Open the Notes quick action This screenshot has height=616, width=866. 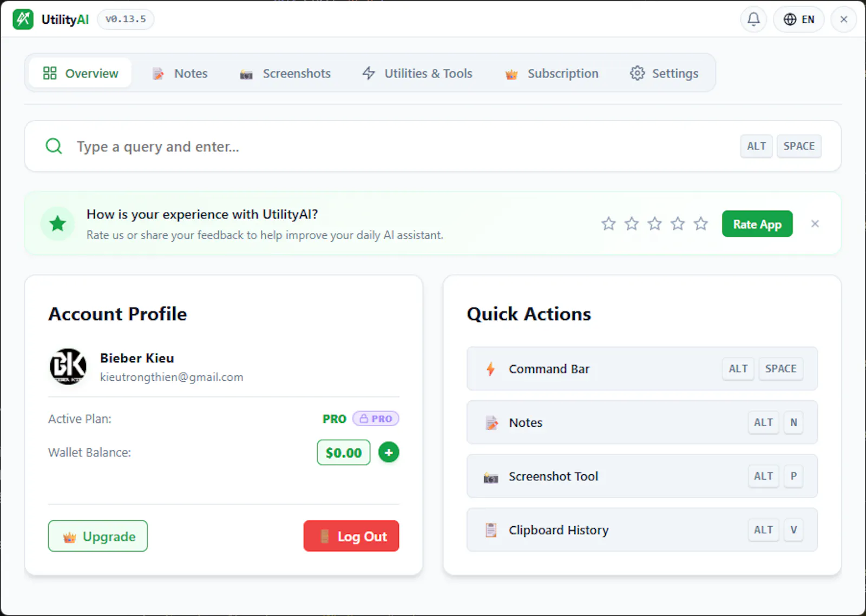point(642,422)
